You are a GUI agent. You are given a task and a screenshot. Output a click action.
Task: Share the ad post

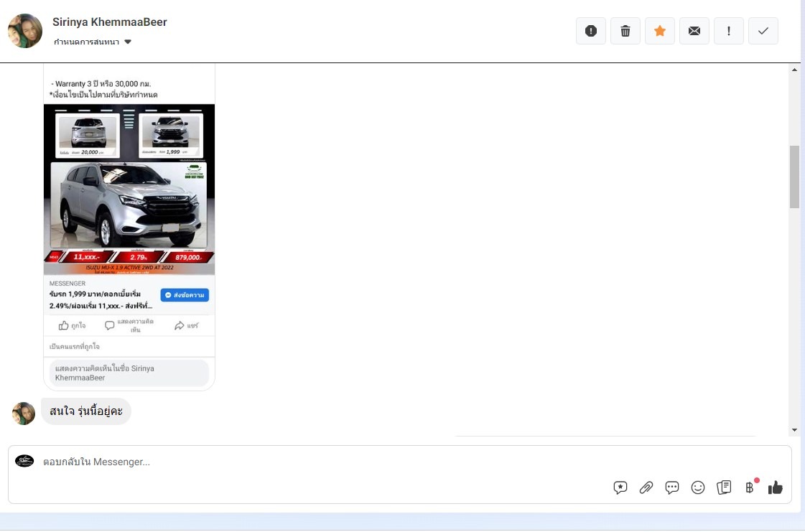tap(186, 325)
